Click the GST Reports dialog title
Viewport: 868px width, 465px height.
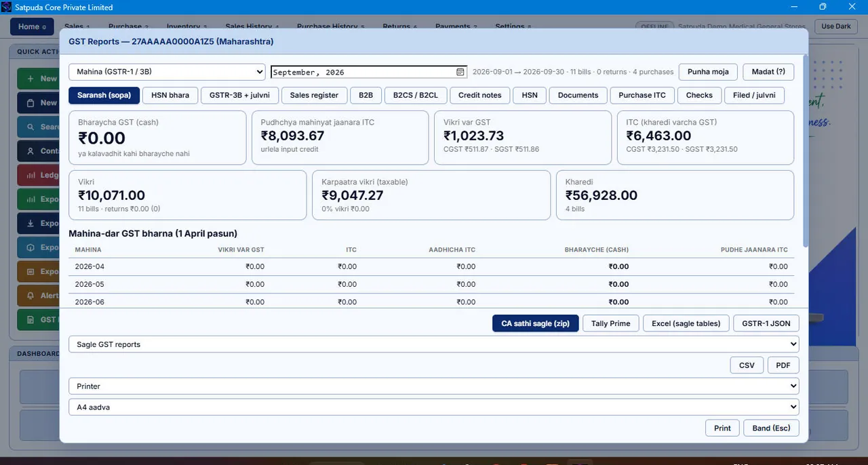171,41
